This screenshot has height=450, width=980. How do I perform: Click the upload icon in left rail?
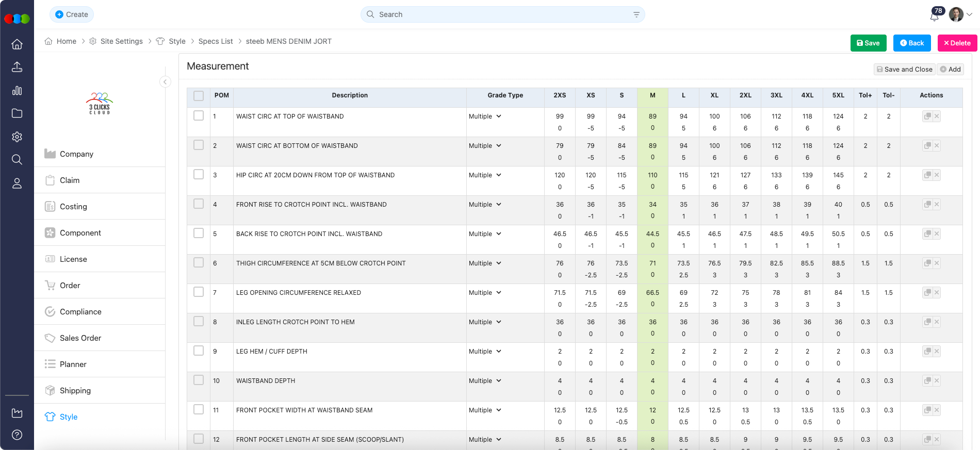pyautogui.click(x=17, y=67)
